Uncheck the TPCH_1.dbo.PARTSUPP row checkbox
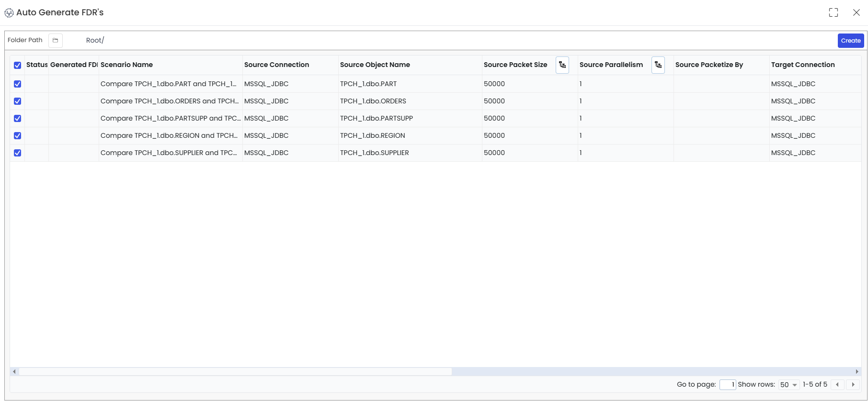The image size is (868, 401). click(x=18, y=118)
